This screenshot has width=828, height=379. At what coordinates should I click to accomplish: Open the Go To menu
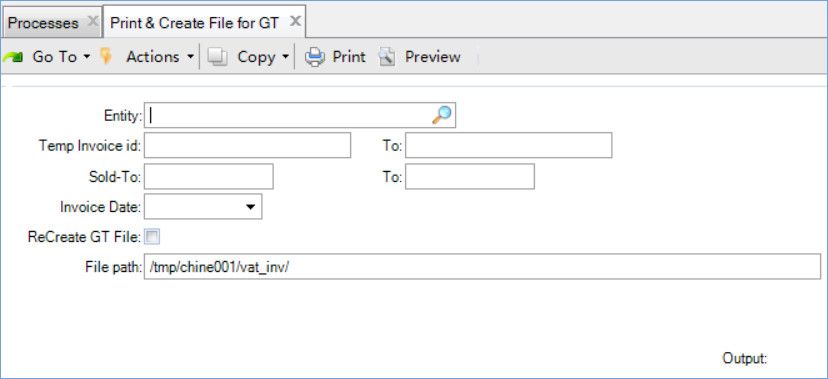point(54,57)
